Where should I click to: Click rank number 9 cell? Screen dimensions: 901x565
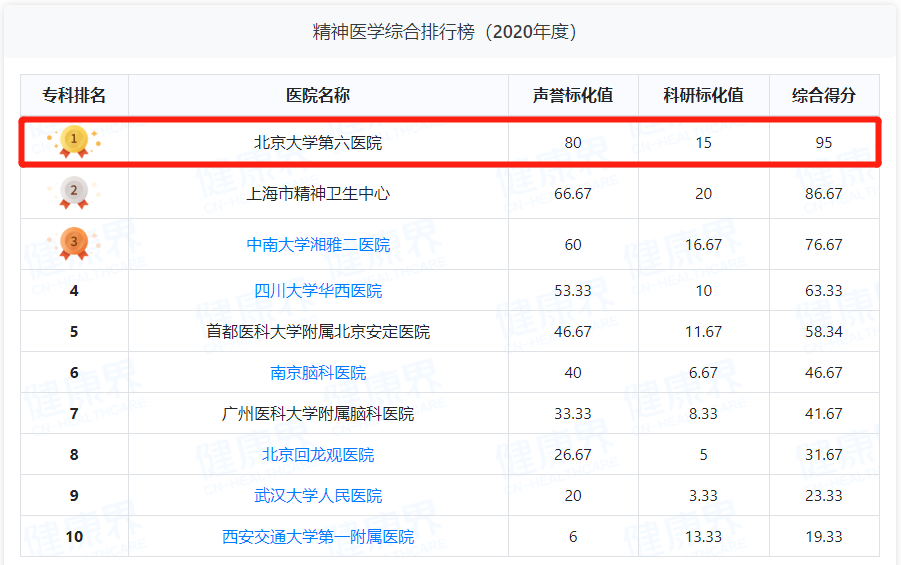[74, 496]
